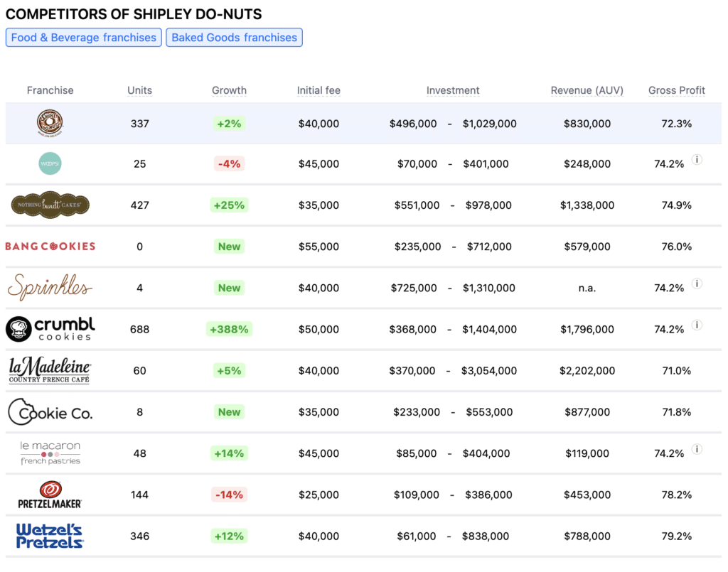The image size is (728, 572).
Task: Click the +5% growth badge
Action: 230,371
